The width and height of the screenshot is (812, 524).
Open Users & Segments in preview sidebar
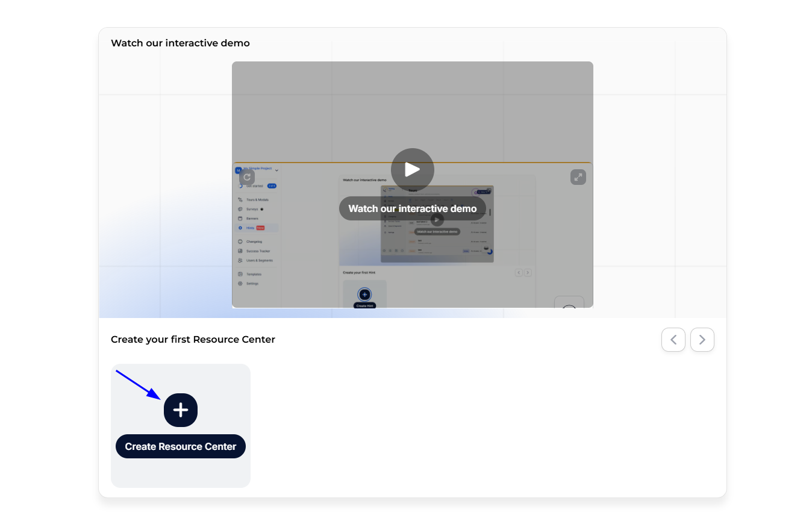pyautogui.click(x=259, y=261)
